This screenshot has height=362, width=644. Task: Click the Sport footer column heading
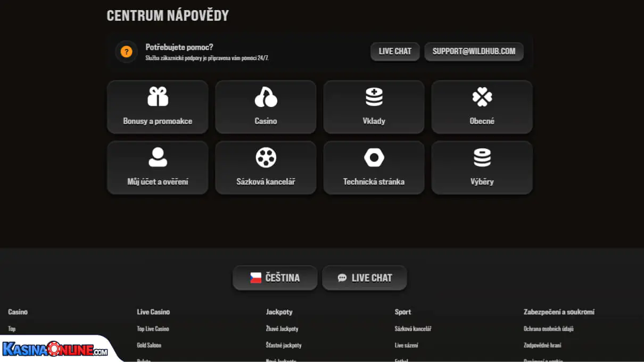(403, 312)
